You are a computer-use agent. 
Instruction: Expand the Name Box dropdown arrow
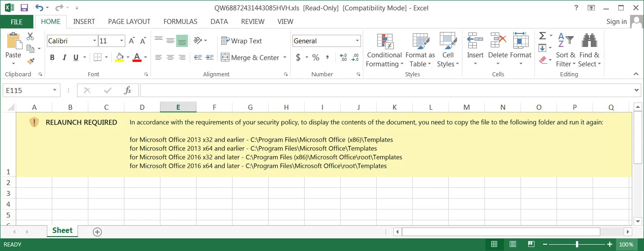[55, 90]
